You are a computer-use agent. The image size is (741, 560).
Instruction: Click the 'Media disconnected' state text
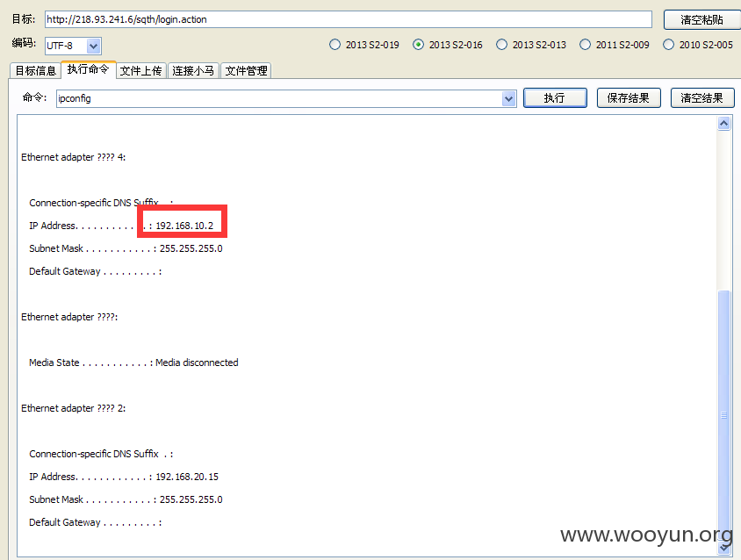197,363
